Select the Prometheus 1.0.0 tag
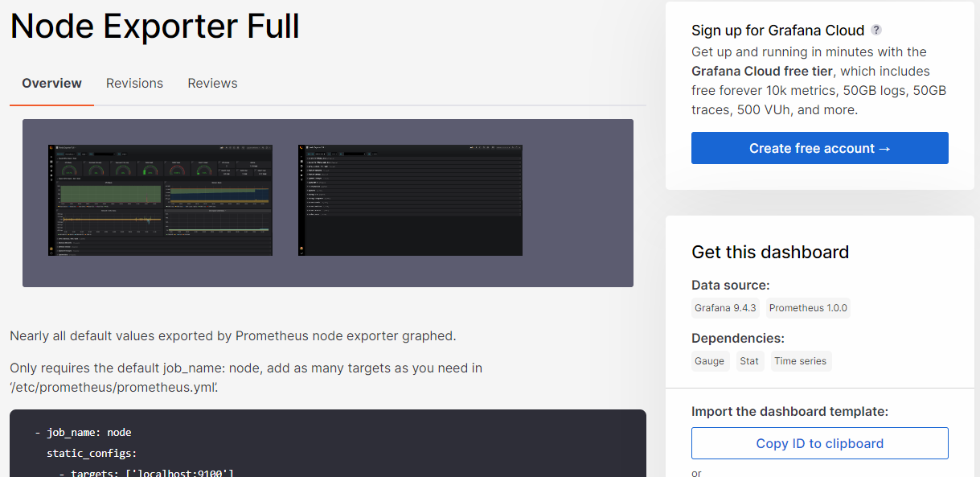The image size is (980, 477). 808,308
